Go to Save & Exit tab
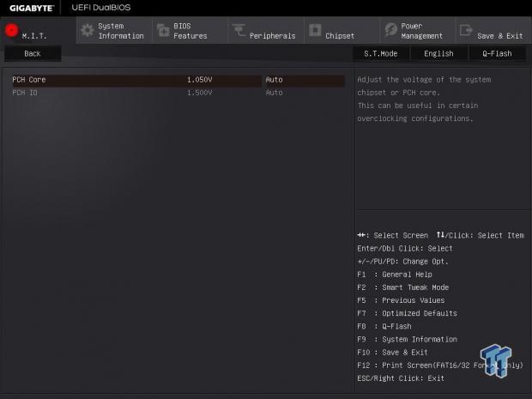The image size is (532, 399). click(499, 36)
